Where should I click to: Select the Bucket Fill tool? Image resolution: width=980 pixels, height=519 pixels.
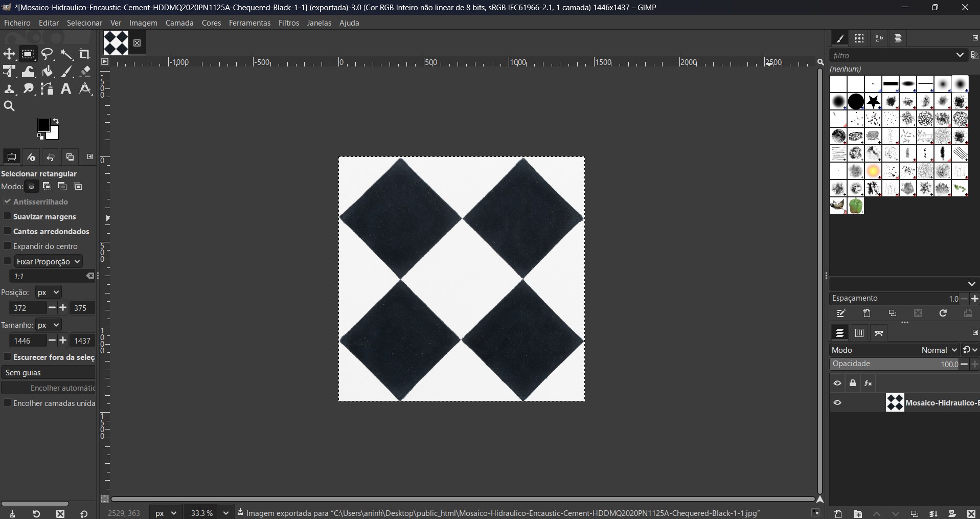[x=48, y=72]
